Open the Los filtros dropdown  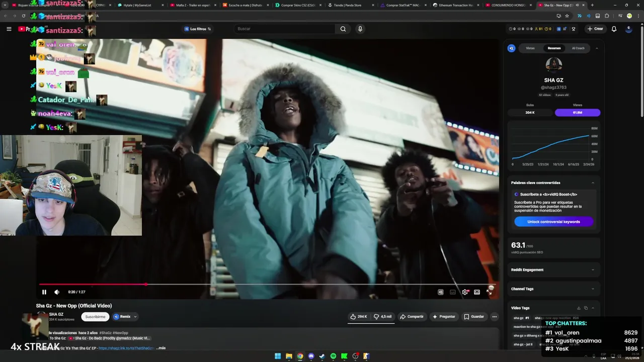pyautogui.click(x=197, y=29)
